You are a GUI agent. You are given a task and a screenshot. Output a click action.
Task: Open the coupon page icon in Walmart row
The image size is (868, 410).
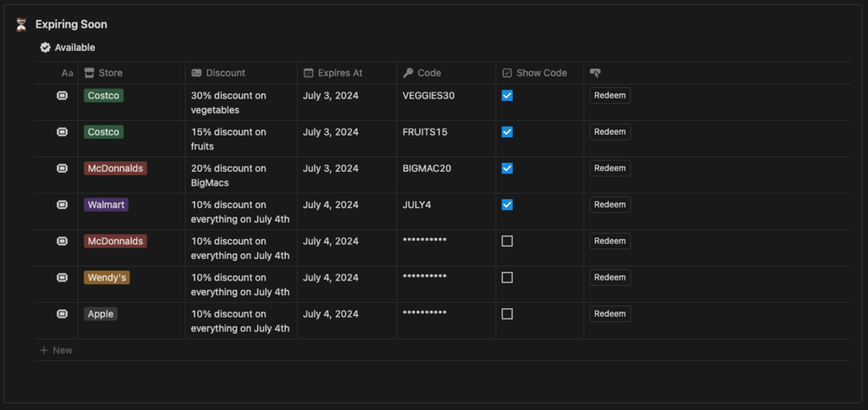coord(62,205)
